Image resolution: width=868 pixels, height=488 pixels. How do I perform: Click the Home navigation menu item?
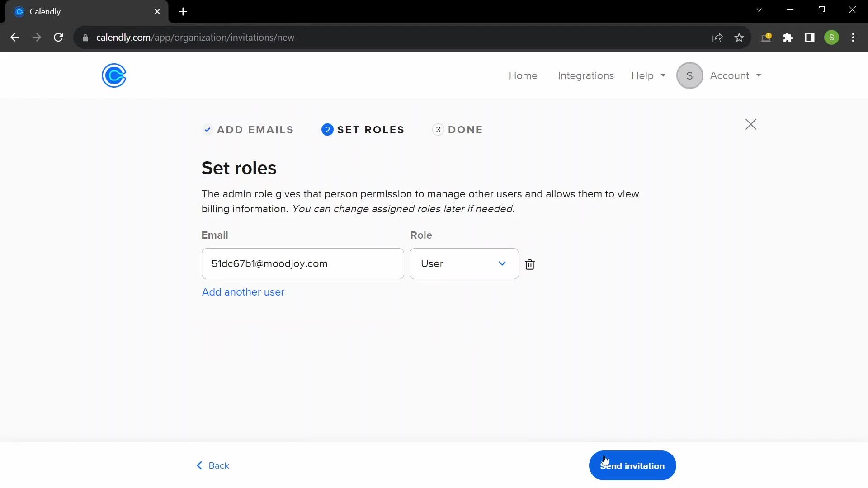[x=524, y=75]
